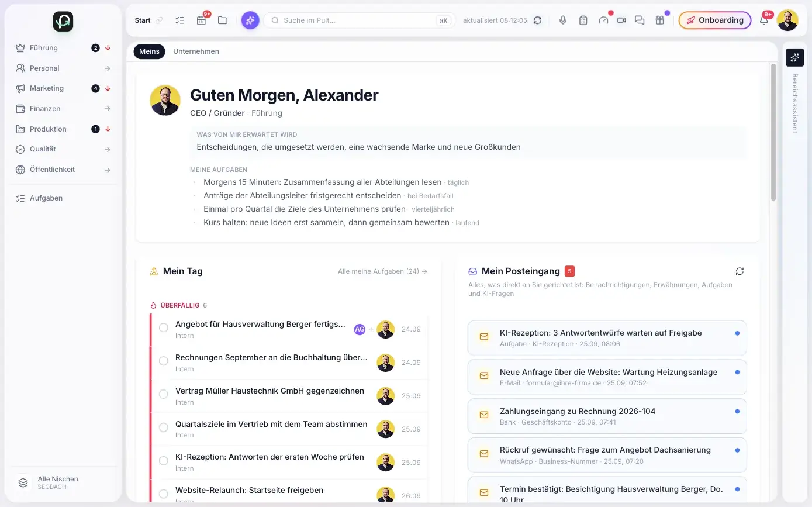
Task: Open Personal arrow in sidebar
Action: tap(108, 68)
